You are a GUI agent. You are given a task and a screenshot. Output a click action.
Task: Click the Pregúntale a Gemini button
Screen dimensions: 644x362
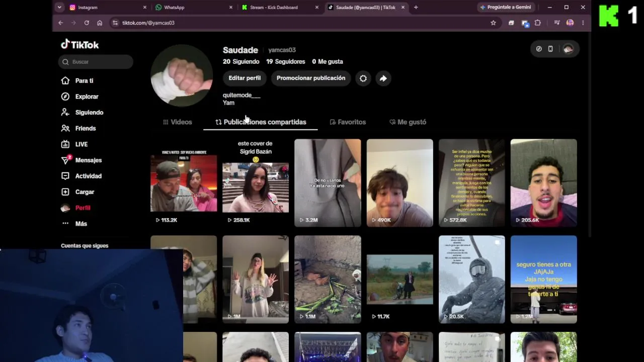506,8
